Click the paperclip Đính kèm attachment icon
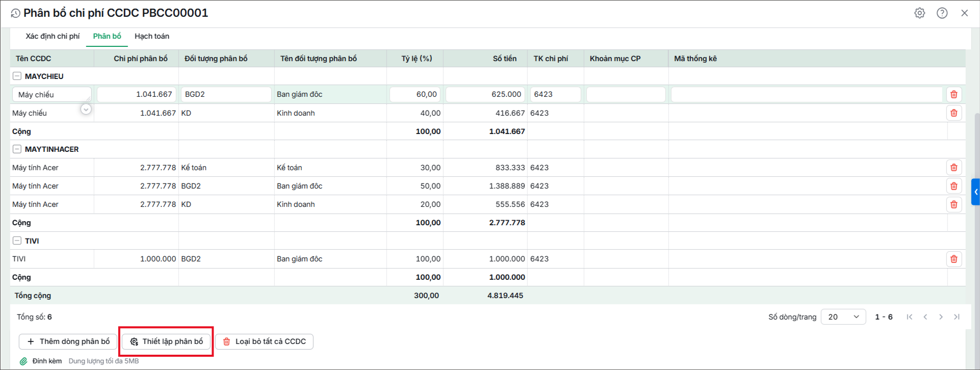Viewport: 980px width, 370px height. tap(23, 361)
